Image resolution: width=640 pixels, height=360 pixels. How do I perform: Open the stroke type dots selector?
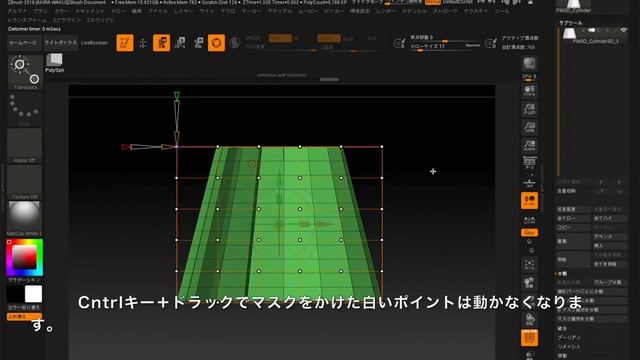click(25, 109)
